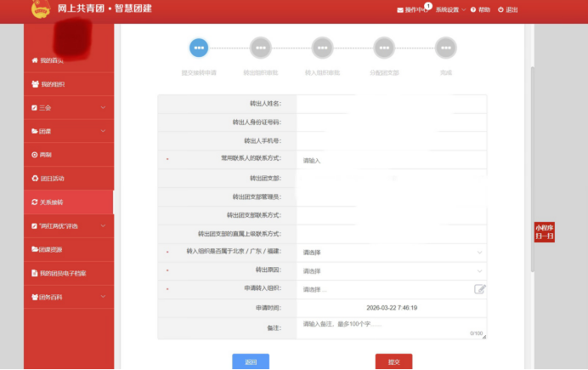Select 关系接转 in the sidebar
The height and width of the screenshot is (370, 588).
coord(53,202)
